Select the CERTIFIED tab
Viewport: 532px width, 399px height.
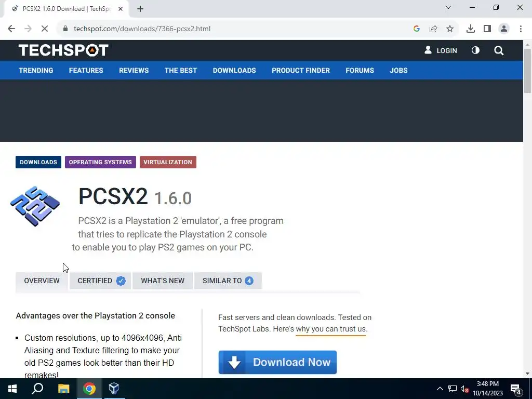tap(100, 281)
